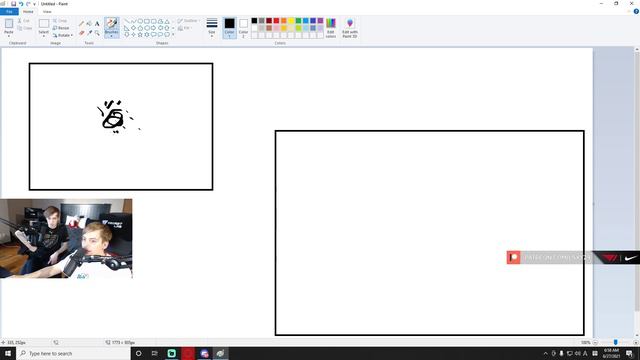640x360 pixels.
Task: Select the Magnifier tool
Action: pos(97,33)
